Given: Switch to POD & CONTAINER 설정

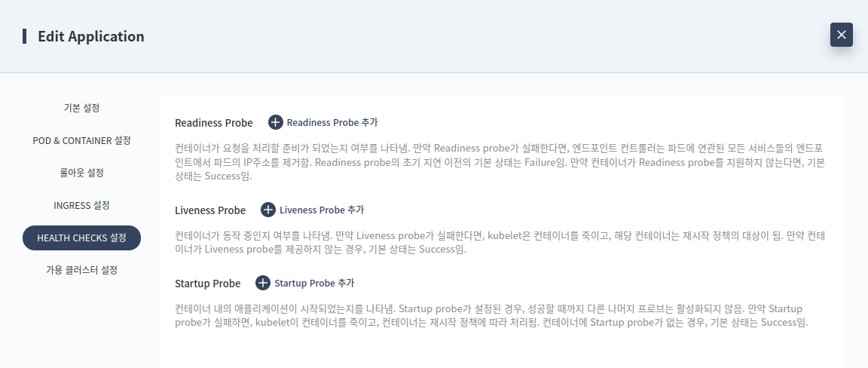Looking at the screenshot, I should (x=81, y=141).
